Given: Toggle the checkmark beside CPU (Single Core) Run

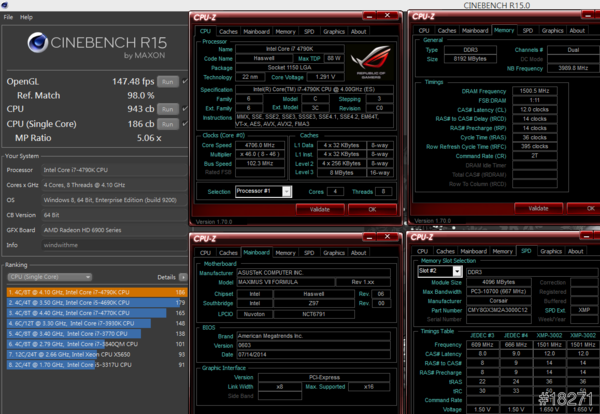Looking at the screenshot, I should (183, 123).
